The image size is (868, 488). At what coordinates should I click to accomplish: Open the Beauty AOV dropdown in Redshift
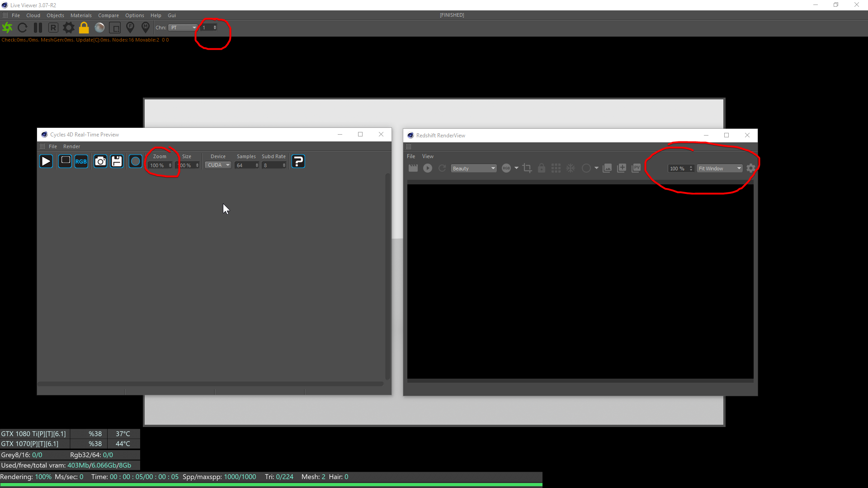474,169
